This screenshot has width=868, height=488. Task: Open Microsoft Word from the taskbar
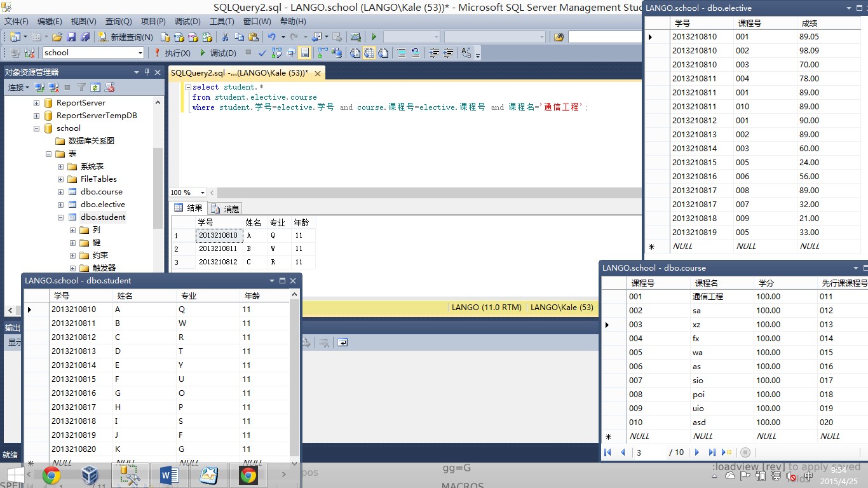[x=169, y=475]
